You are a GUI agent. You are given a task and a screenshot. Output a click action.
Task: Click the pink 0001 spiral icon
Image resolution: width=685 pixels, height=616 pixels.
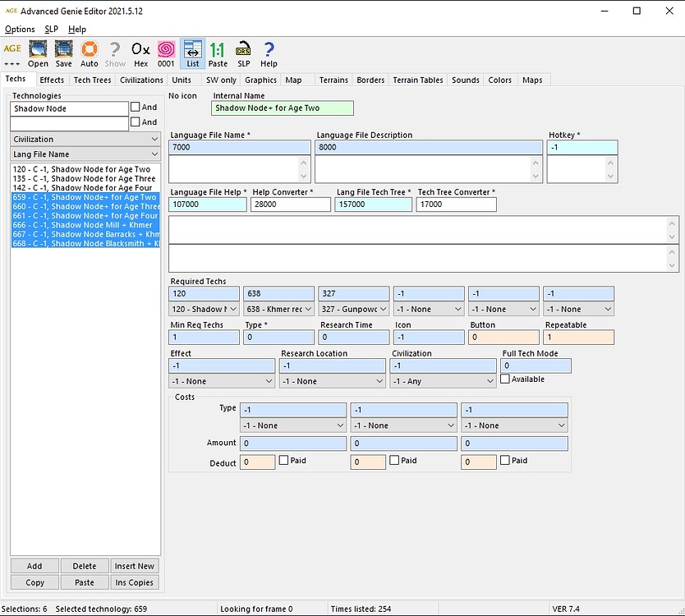click(x=166, y=53)
